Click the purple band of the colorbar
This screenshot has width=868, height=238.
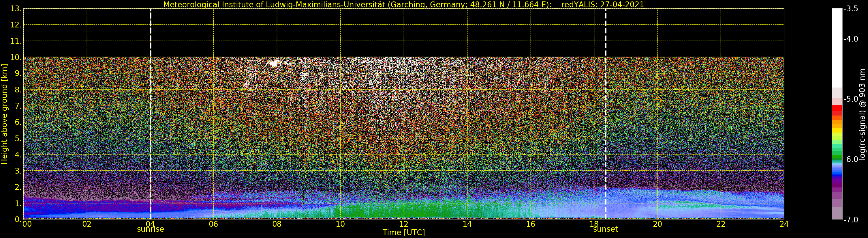[x=837, y=182]
